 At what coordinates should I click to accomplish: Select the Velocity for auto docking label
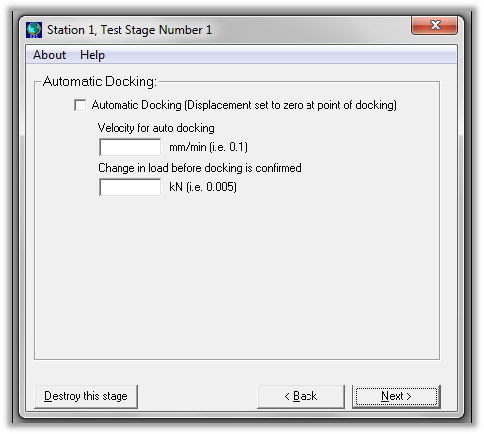(156, 128)
